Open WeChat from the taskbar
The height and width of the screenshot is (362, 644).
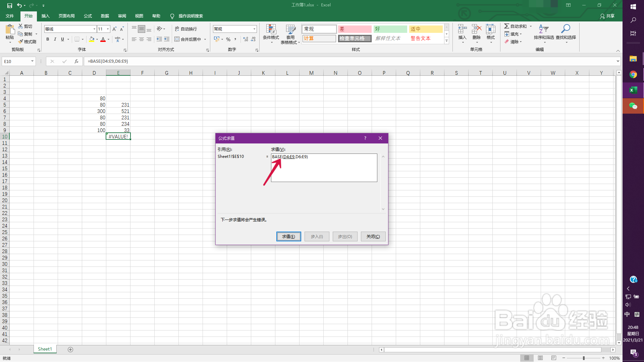click(633, 106)
